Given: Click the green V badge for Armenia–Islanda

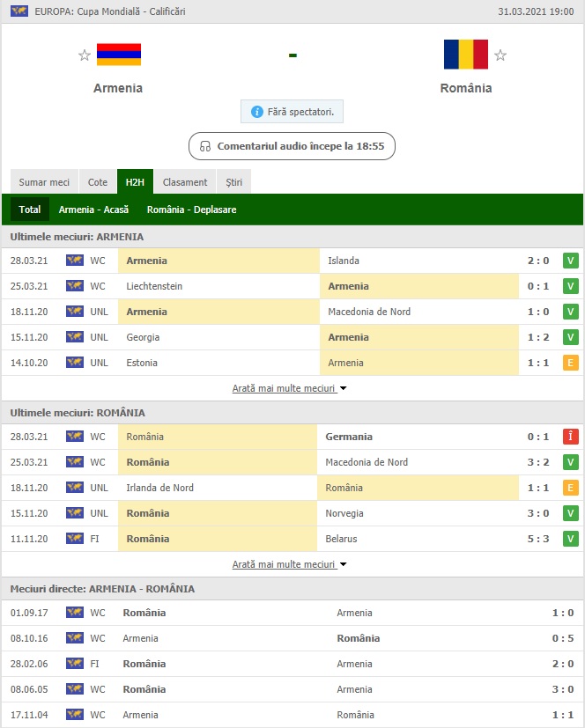Looking at the screenshot, I should point(571,261).
